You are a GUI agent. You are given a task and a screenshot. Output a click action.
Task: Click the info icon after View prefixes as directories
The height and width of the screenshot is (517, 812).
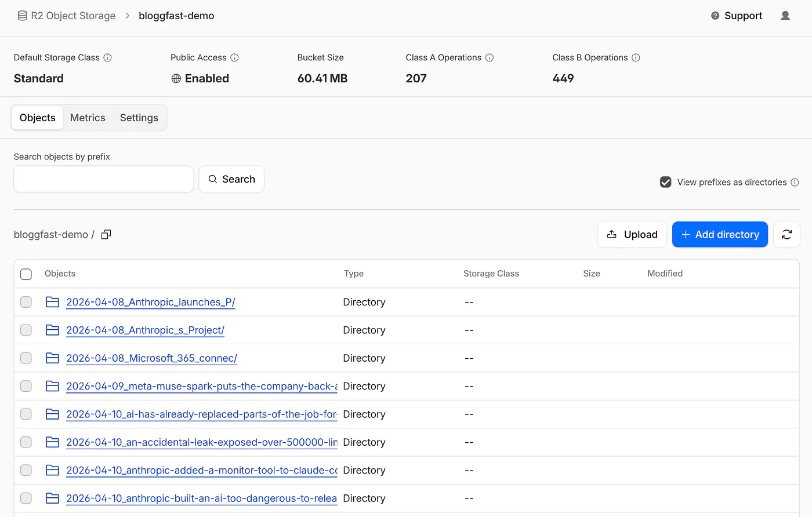pos(795,182)
